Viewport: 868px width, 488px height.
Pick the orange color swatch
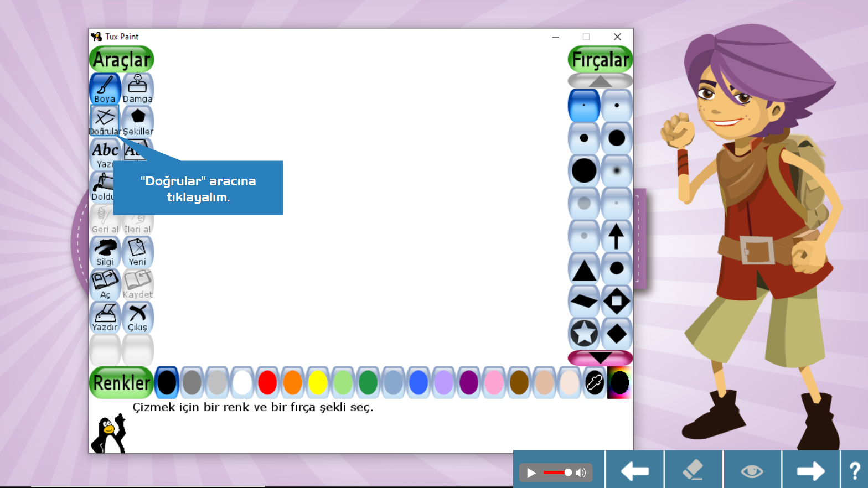click(x=292, y=382)
